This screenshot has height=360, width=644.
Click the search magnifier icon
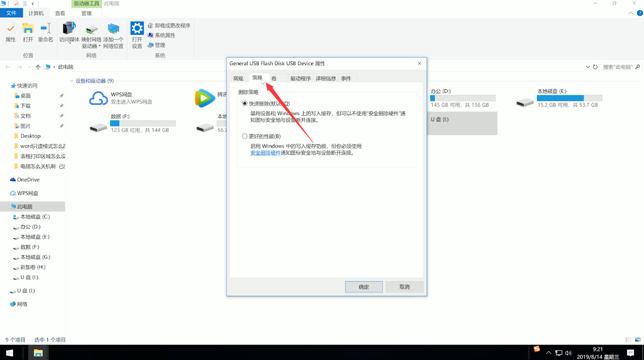(638, 67)
